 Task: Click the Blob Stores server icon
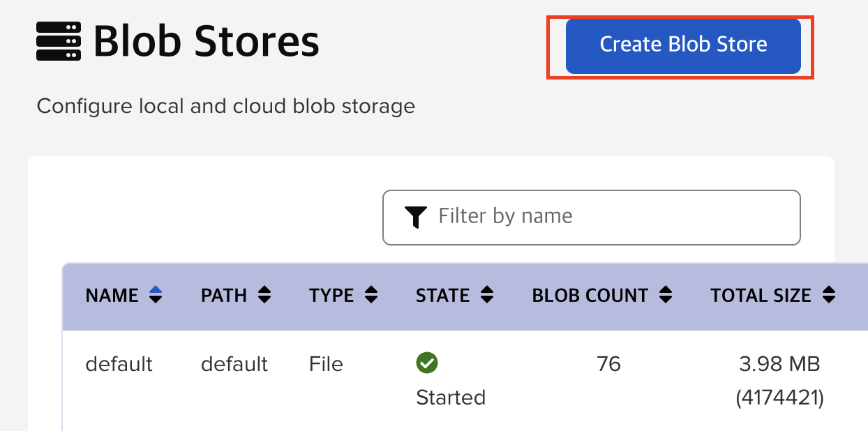point(59,42)
